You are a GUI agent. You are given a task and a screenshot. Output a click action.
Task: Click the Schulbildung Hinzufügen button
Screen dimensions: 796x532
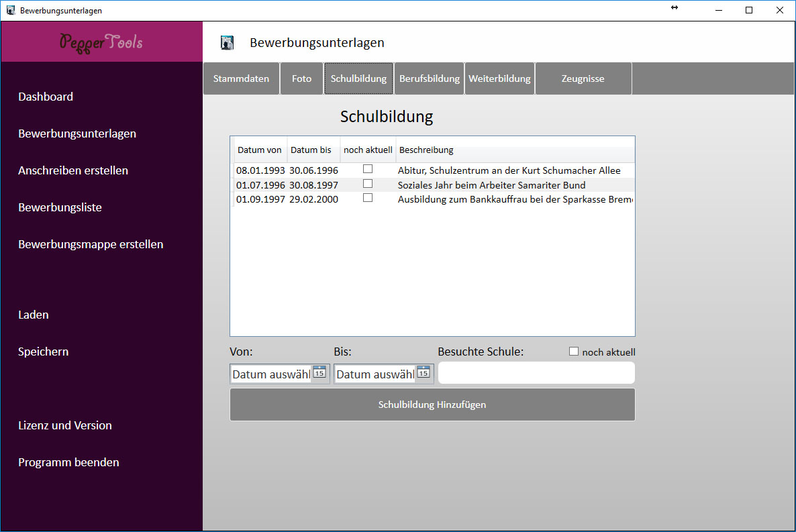tap(432, 405)
